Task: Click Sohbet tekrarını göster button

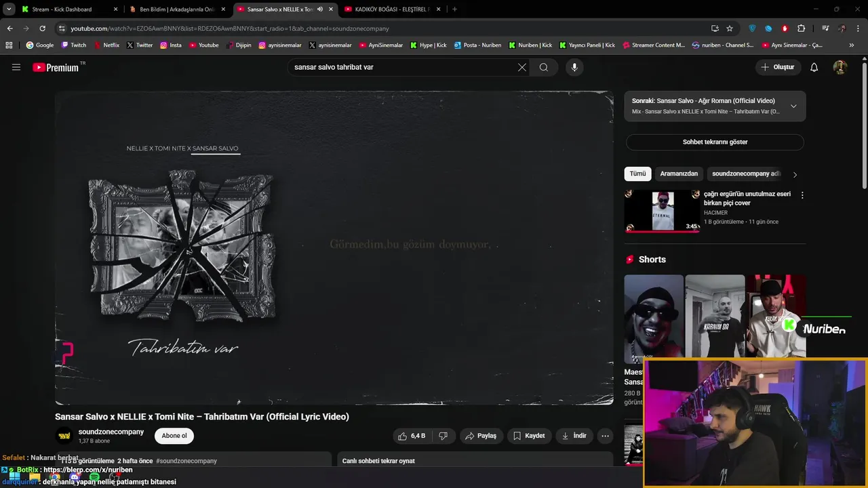Action: (715, 142)
